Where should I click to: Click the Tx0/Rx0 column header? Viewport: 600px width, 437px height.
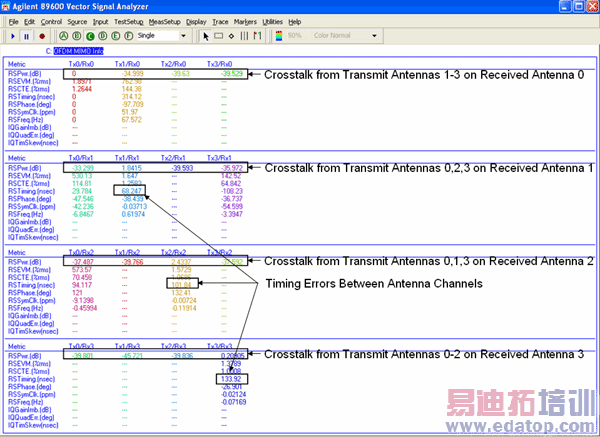click(81, 64)
